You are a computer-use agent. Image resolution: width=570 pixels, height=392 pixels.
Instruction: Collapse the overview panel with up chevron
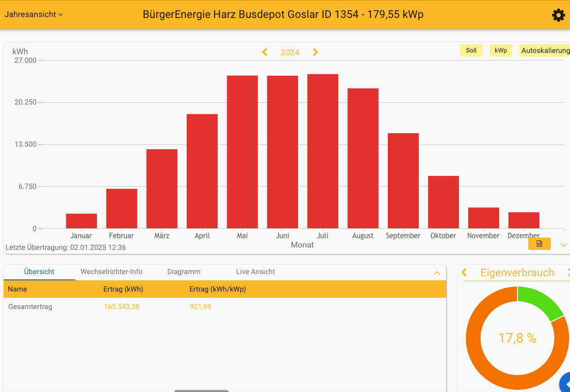[x=437, y=273]
